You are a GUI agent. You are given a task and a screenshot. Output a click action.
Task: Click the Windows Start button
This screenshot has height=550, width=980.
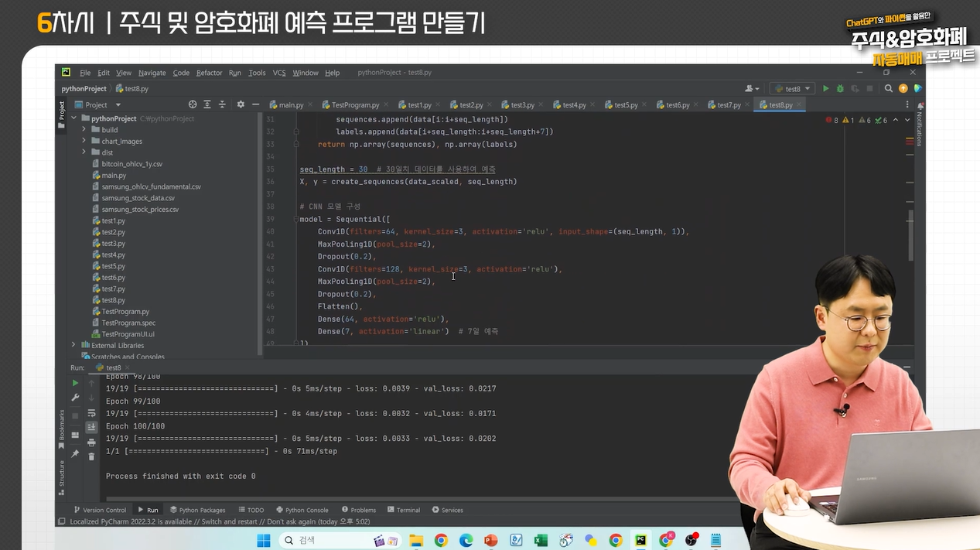[263, 540]
